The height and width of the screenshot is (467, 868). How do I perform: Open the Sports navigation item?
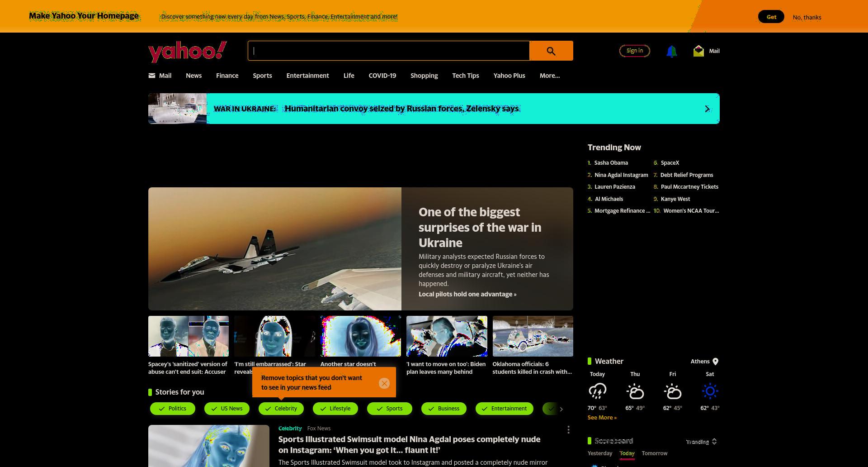tap(263, 76)
